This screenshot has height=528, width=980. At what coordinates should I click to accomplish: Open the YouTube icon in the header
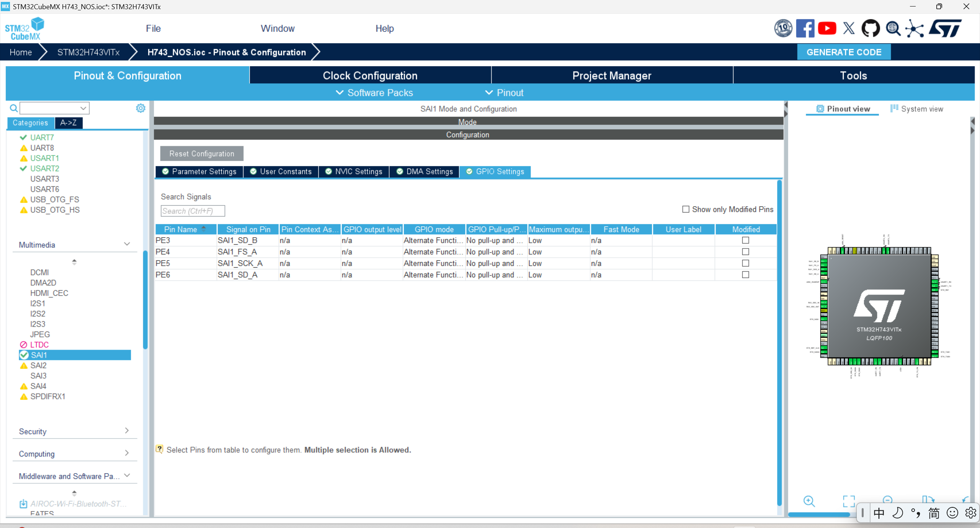click(x=827, y=28)
